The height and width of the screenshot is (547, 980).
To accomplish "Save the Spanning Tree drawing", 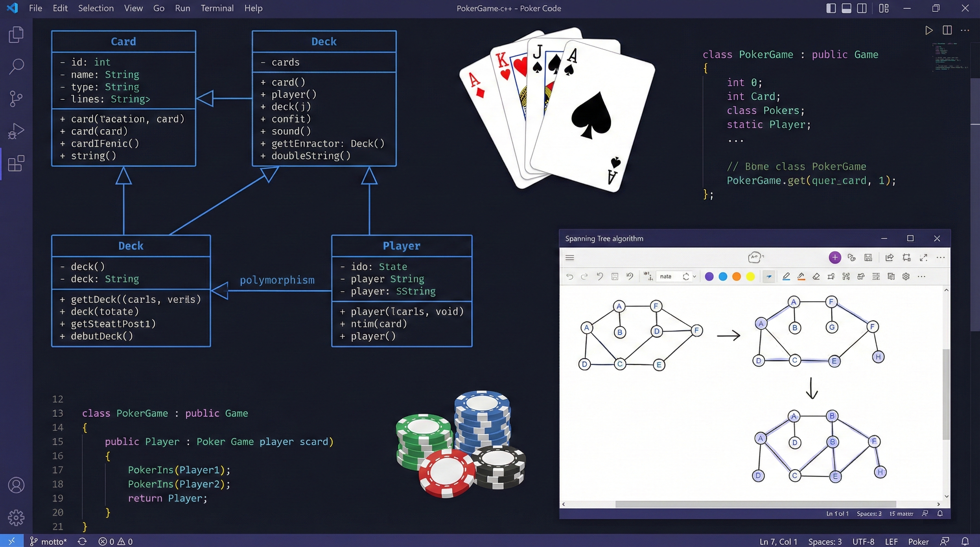I will point(868,257).
